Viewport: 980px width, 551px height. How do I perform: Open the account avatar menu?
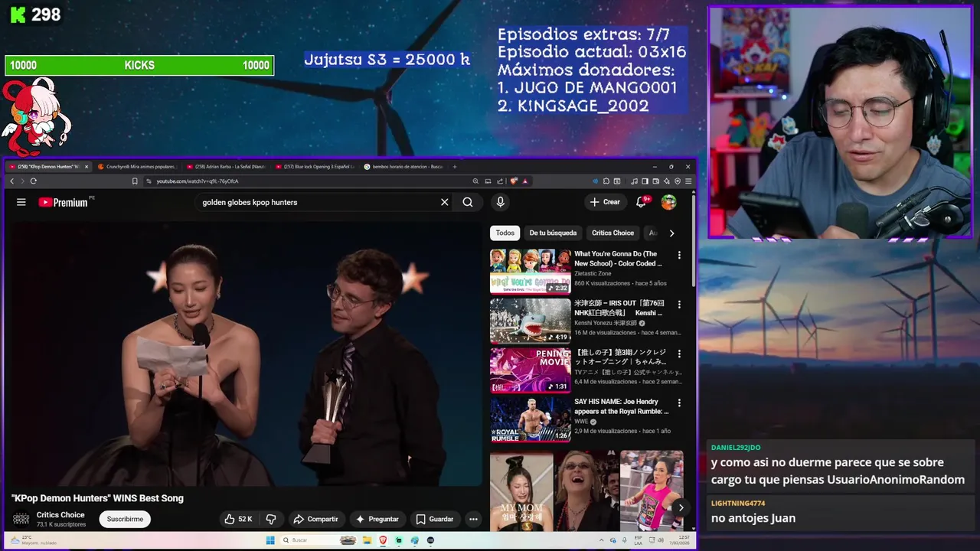(668, 202)
